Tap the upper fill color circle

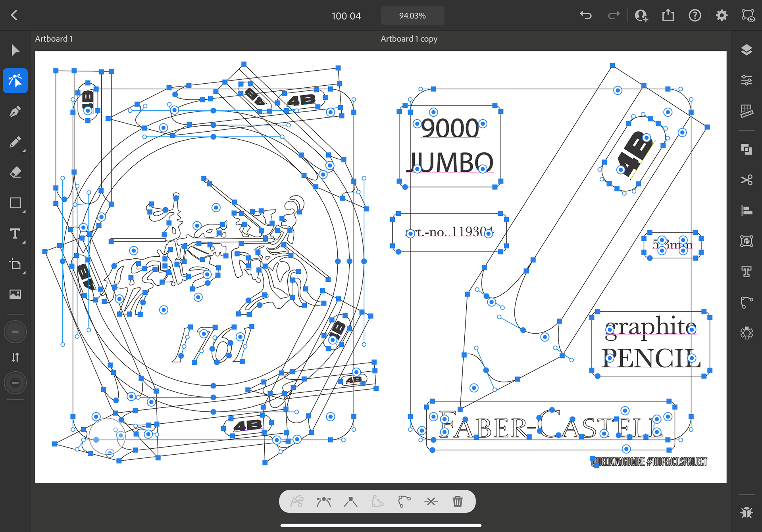point(15,332)
